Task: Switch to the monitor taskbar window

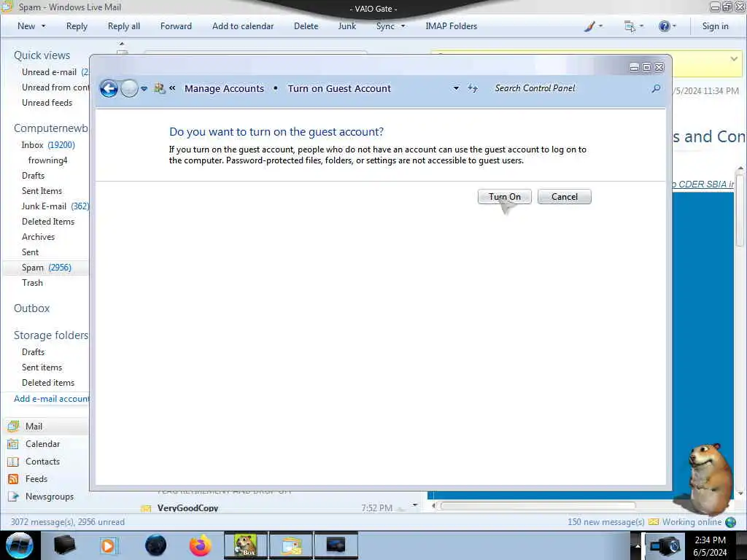Action: [x=336, y=545]
